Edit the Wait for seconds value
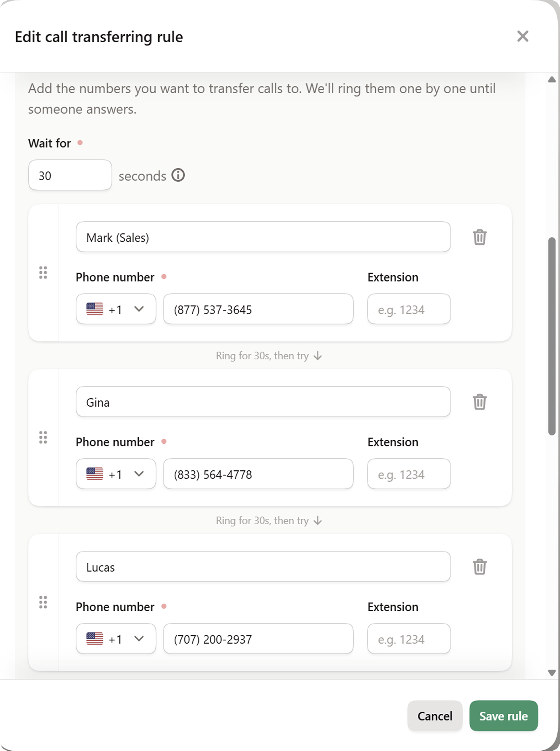This screenshot has width=560, height=751. click(70, 175)
